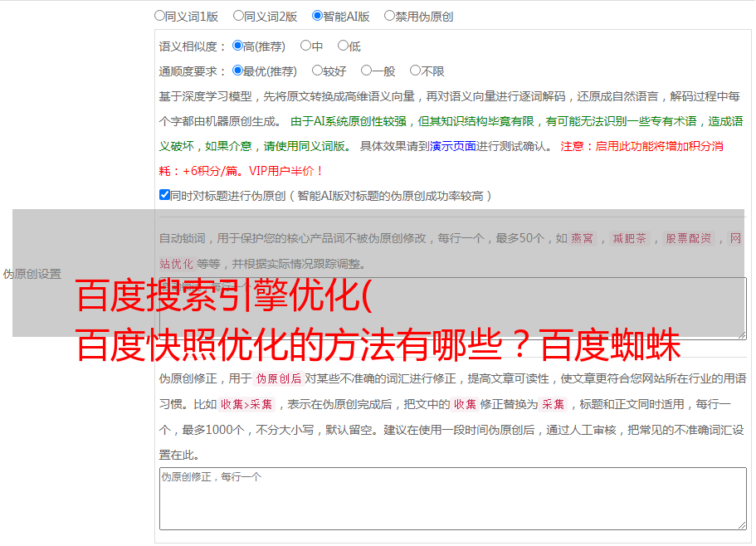Click into the 伪原创修正 textarea
This screenshot has height=546, width=756.
(453, 499)
